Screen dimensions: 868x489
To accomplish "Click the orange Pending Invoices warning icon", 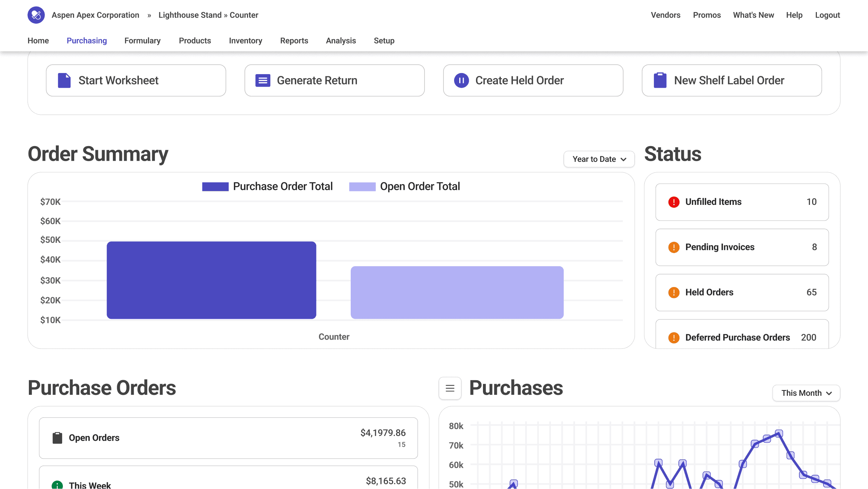I will click(x=674, y=247).
